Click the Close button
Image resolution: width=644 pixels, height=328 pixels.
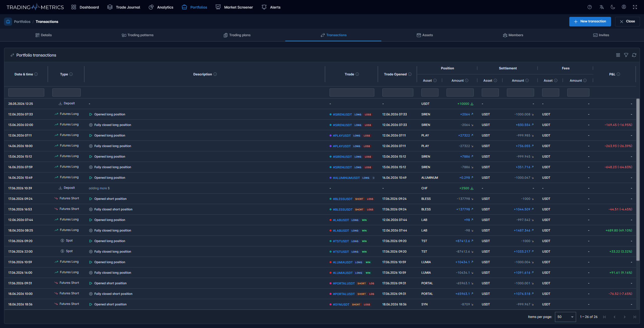[x=627, y=21]
